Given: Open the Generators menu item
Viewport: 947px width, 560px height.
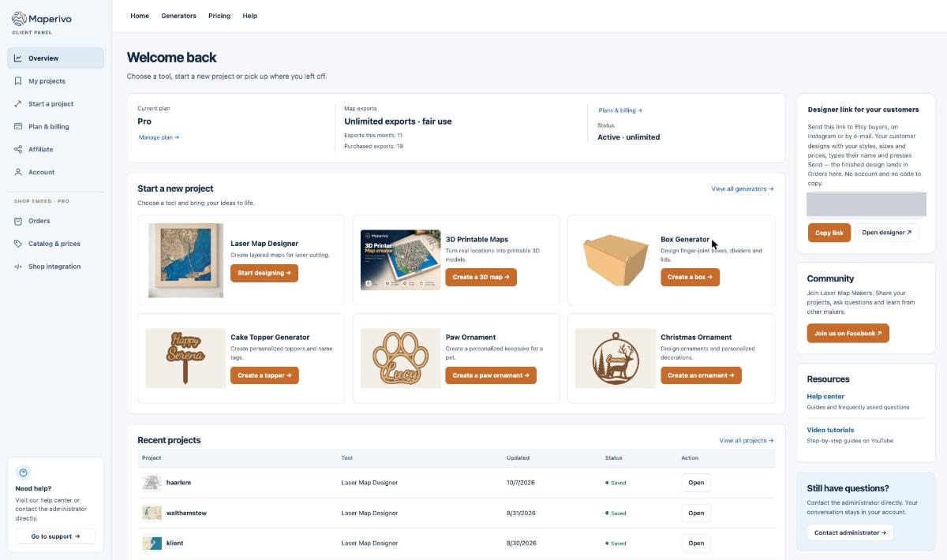Looking at the screenshot, I should pyautogui.click(x=178, y=16).
